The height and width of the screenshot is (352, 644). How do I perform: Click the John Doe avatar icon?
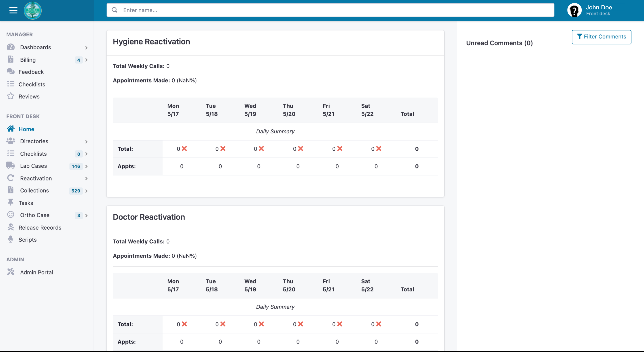click(574, 10)
